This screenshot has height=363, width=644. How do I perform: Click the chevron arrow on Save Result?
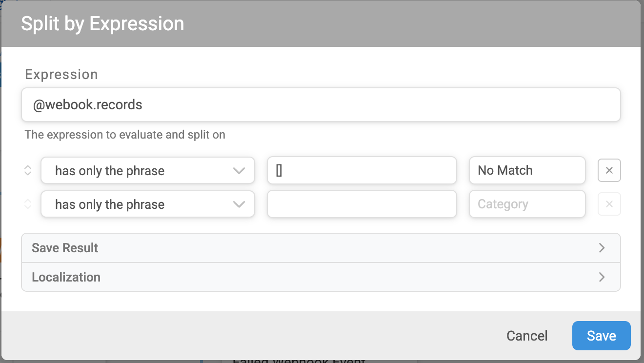pos(602,248)
